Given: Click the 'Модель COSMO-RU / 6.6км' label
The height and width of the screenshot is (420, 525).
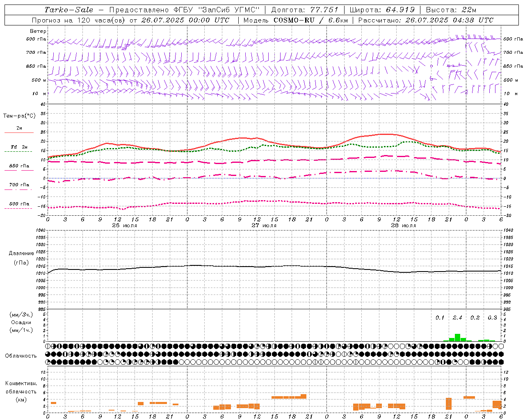Looking at the screenshot, I should [x=295, y=20].
